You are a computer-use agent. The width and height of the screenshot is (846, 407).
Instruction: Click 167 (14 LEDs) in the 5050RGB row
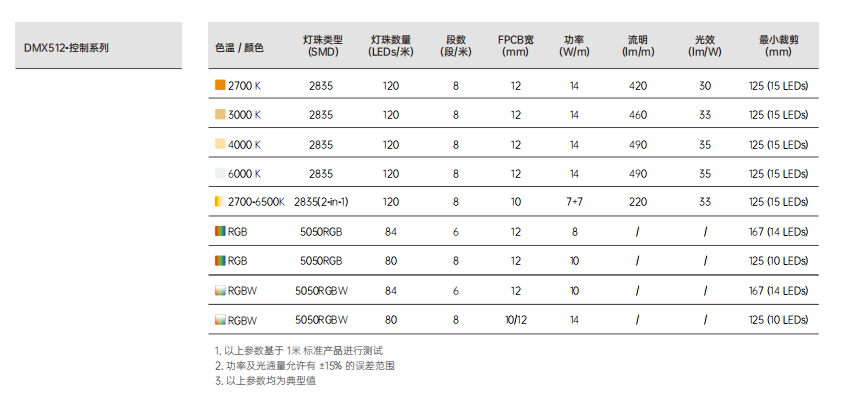(779, 232)
